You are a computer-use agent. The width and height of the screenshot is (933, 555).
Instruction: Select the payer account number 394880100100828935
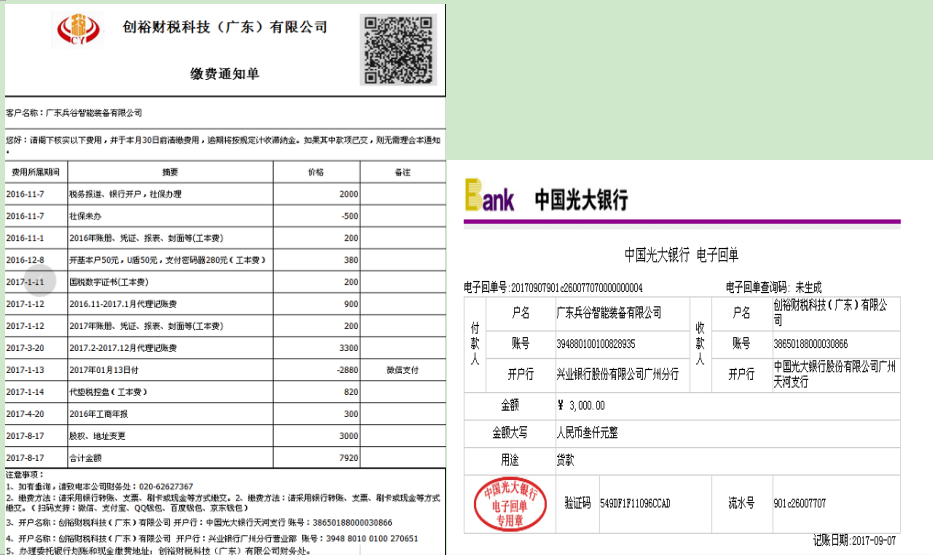click(596, 343)
